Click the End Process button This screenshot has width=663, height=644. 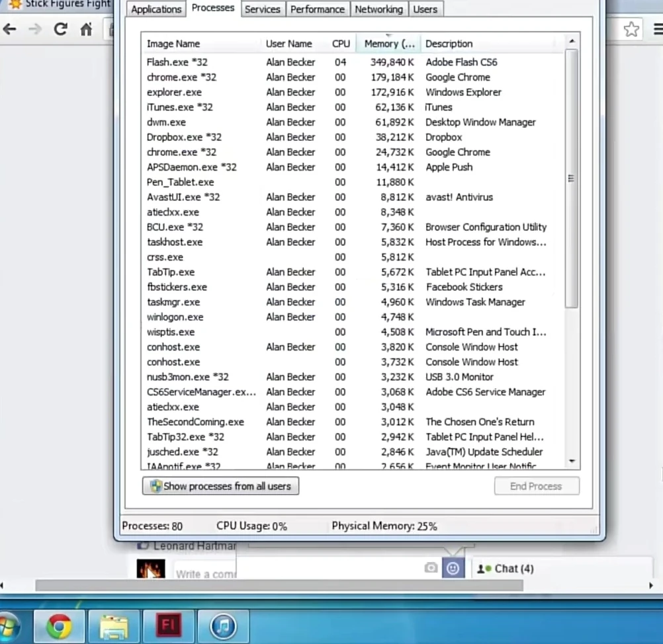pyautogui.click(x=537, y=486)
